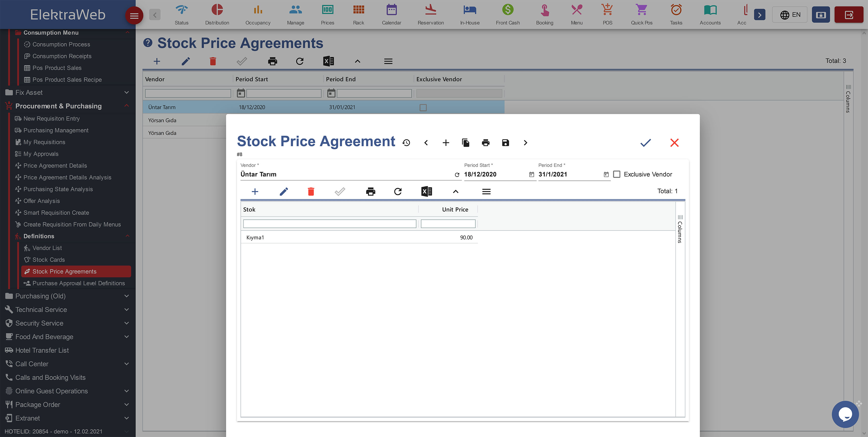Viewport: 868px width, 437px height.
Task: Click the edit pencil in dialog grid toolbar
Action: 284,191
